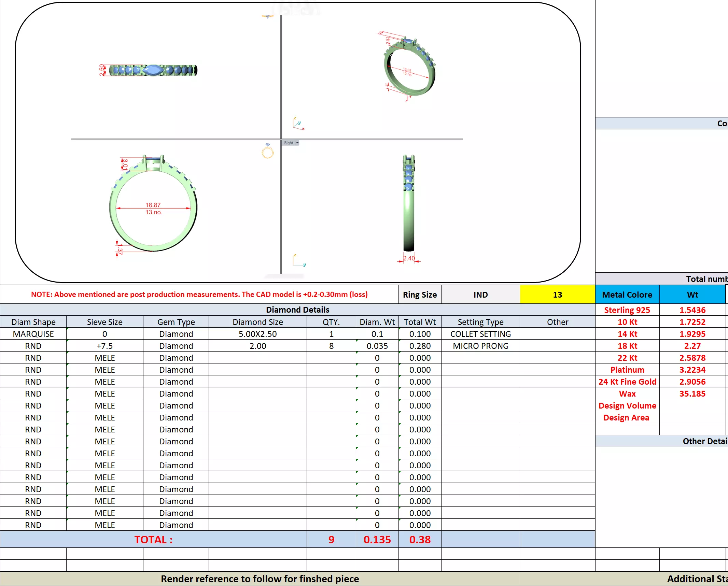Click the IND ring size cell
Image resolution: width=728 pixels, height=586 pixels.
pyautogui.click(x=480, y=295)
